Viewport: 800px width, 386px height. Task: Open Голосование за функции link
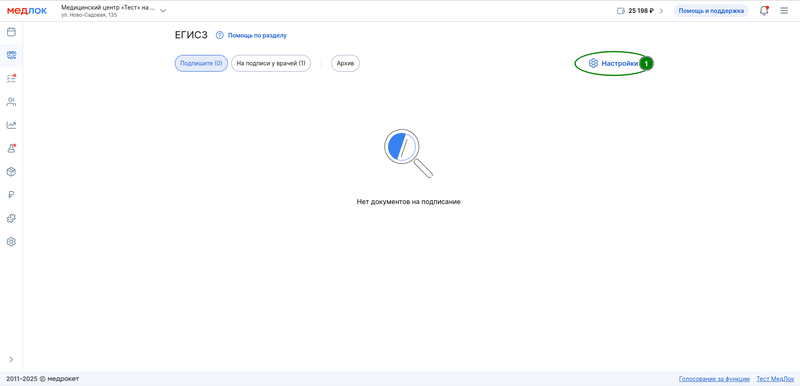pos(714,379)
